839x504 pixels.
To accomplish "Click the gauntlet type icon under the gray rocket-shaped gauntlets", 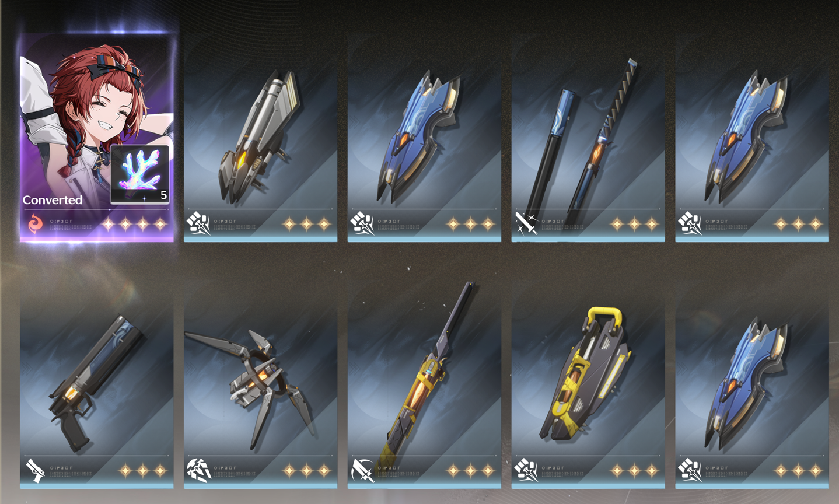I will pos(198,223).
